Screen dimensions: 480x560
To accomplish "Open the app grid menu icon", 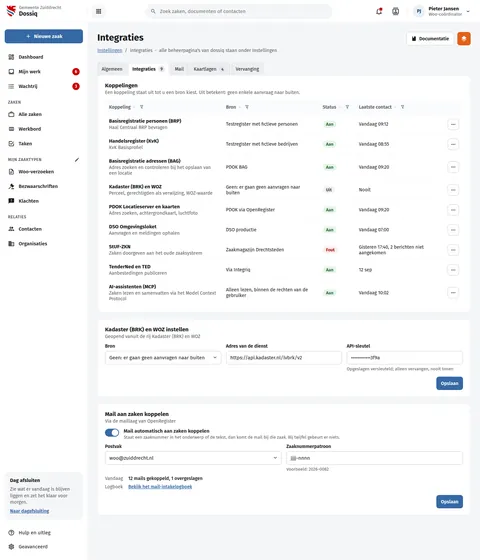I will 99,11.
